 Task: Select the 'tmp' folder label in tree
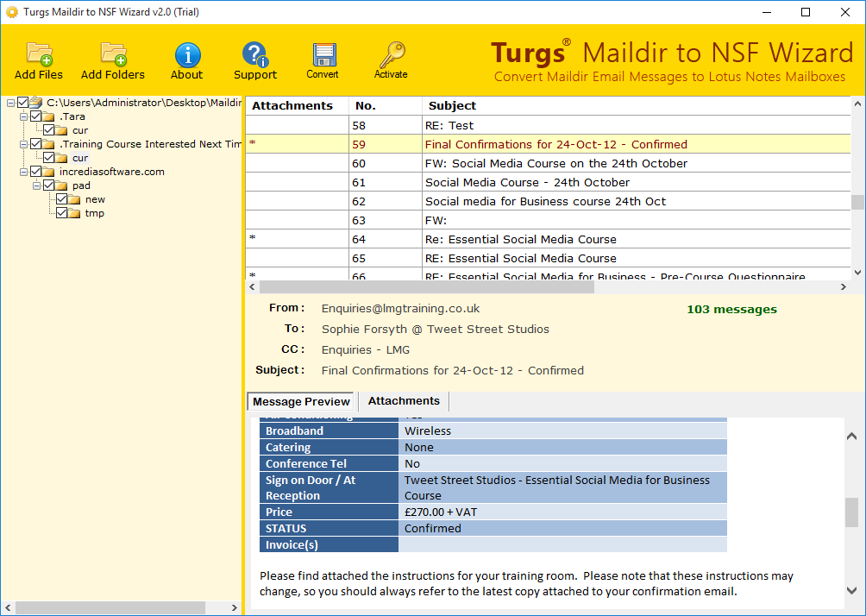(94, 213)
